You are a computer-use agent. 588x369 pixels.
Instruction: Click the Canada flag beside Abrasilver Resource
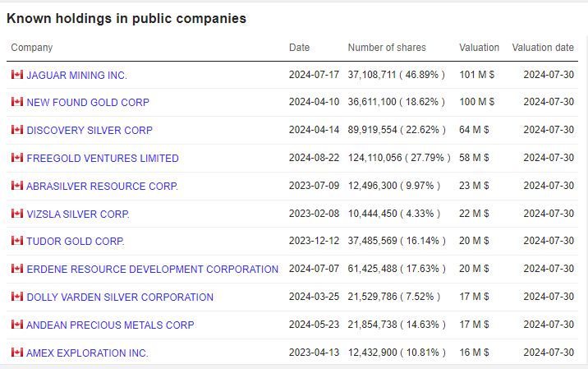(17, 186)
